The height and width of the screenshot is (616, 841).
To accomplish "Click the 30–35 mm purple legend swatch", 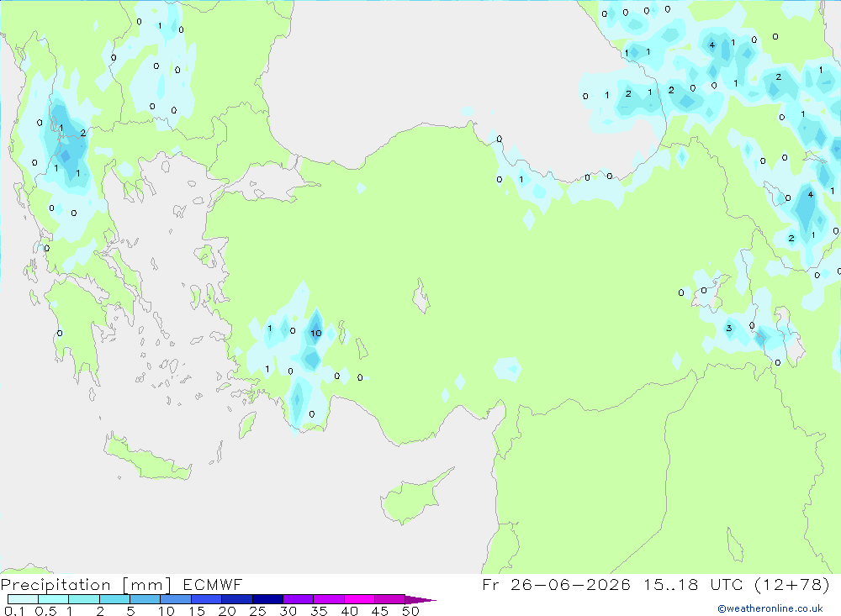I will [299, 599].
